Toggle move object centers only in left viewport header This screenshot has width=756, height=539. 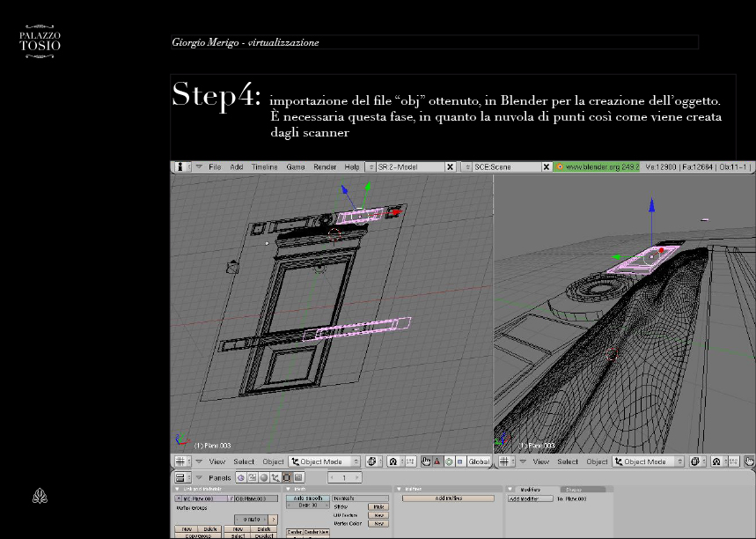click(x=410, y=461)
